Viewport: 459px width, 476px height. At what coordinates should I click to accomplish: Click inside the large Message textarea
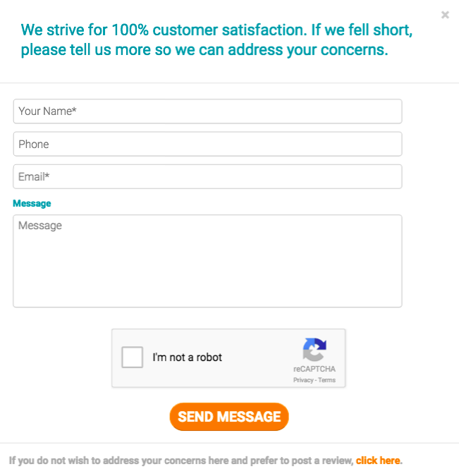(x=207, y=261)
